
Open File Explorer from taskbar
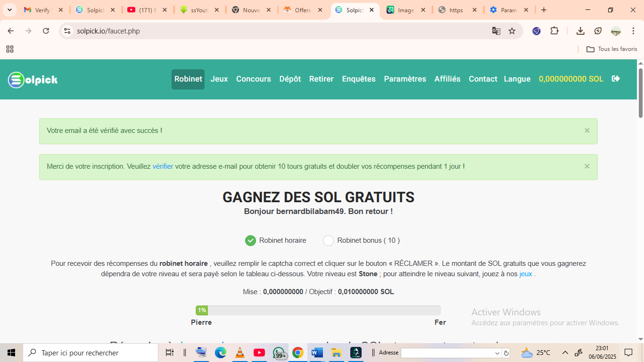click(336, 353)
